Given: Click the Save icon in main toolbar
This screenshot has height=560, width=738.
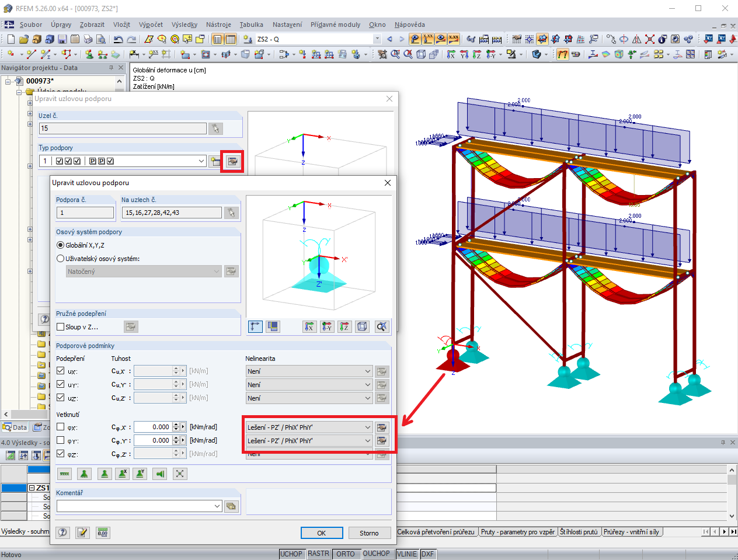Looking at the screenshot, I should click(x=62, y=39).
